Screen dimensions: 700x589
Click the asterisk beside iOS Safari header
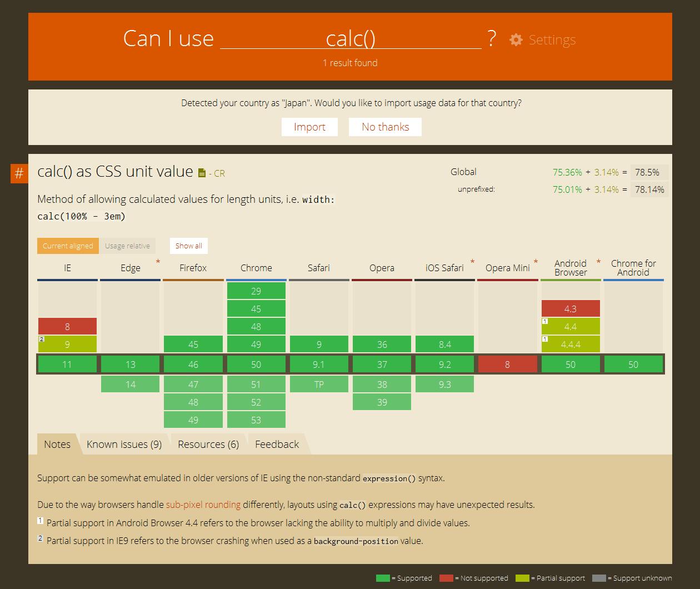pyautogui.click(x=472, y=262)
